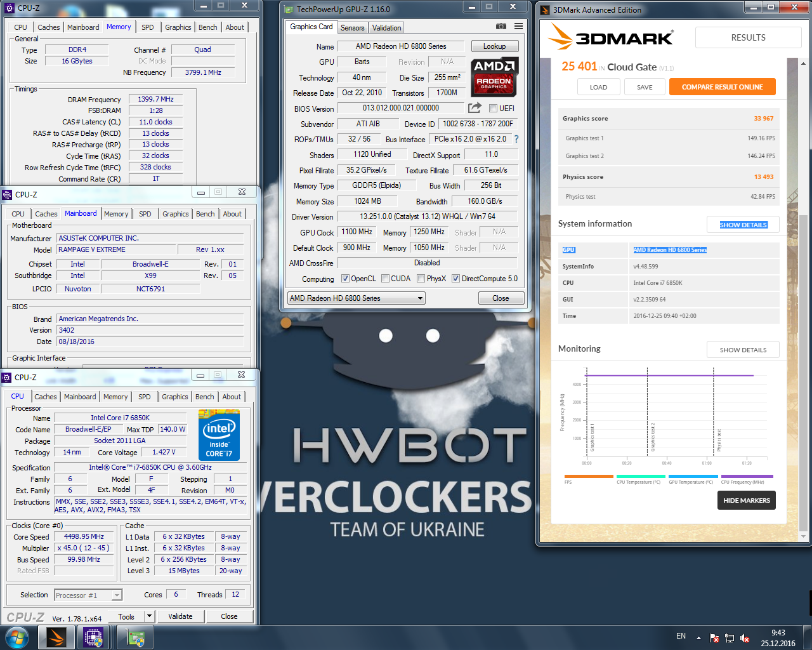Click SHOW DETAILS next to Monitoring

743,350
